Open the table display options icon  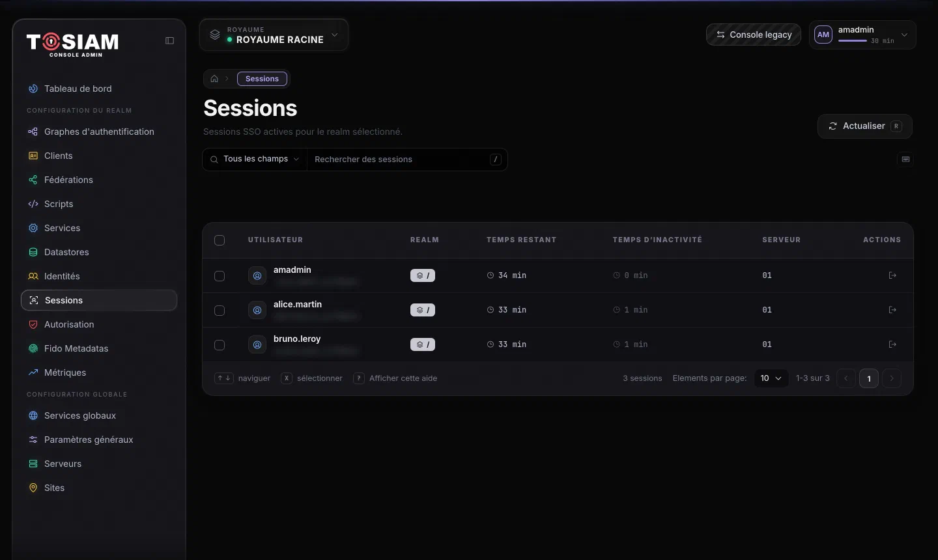(x=905, y=159)
